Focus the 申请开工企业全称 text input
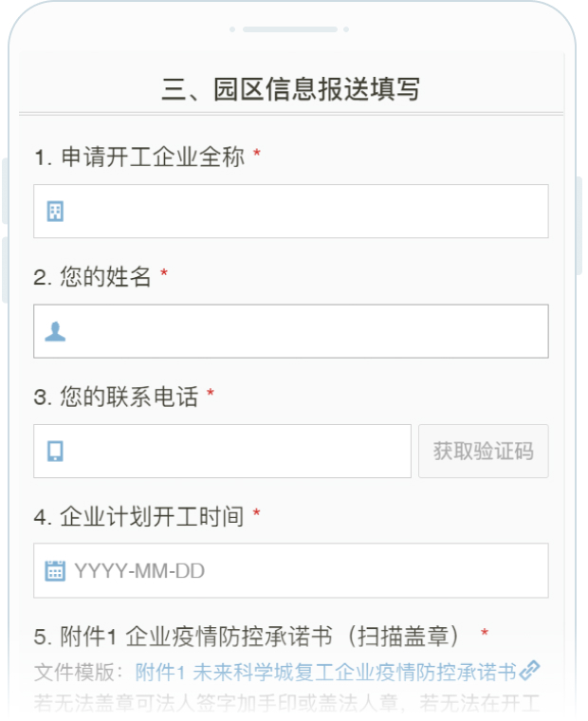588x721 pixels. click(x=303, y=212)
